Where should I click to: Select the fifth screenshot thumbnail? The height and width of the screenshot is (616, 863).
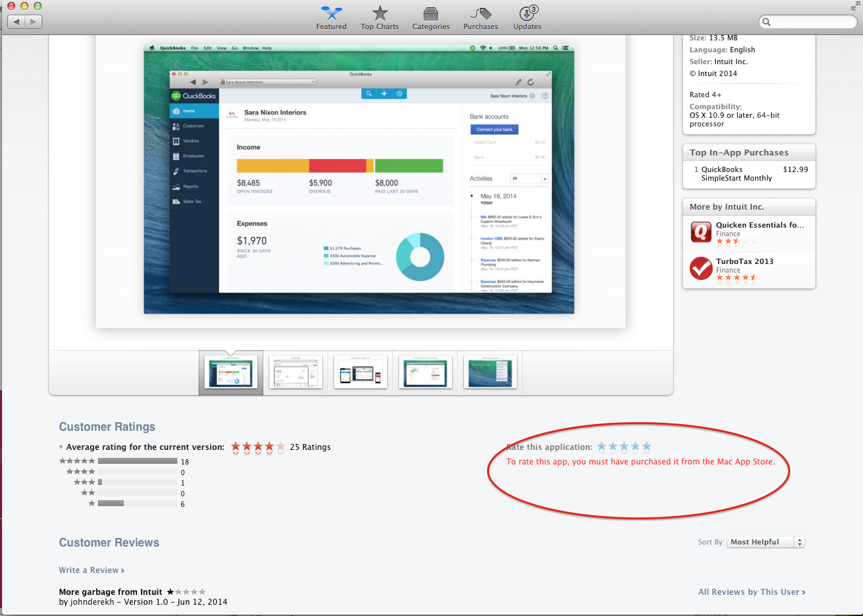tap(490, 372)
